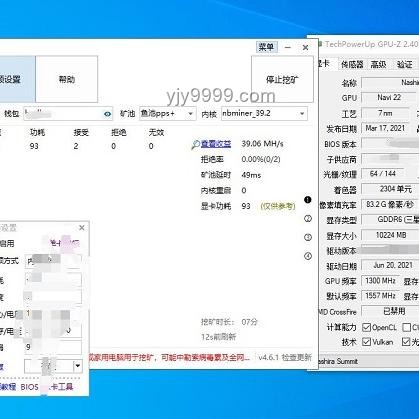Open the 验证 tab in GPU-Z
This screenshot has height=419, width=419.
click(x=405, y=64)
